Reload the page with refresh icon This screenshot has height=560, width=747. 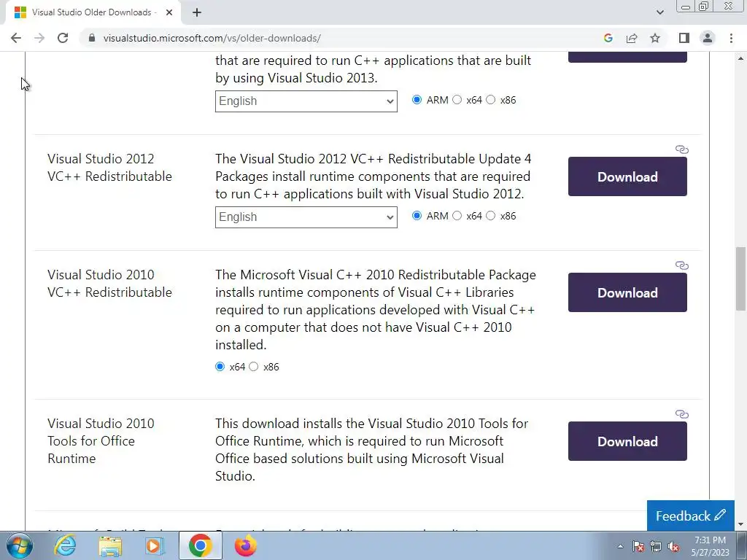click(63, 38)
